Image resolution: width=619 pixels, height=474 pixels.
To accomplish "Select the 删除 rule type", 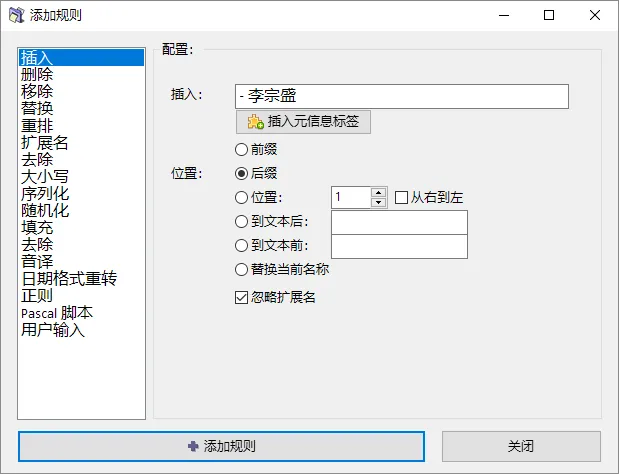I will [x=81, y=75].
